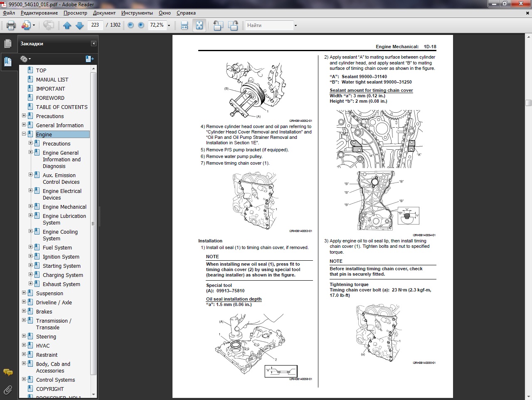Open the Документ menu
Image resolution: width=532 pixels, height=400 pixels.
[104, 13]
